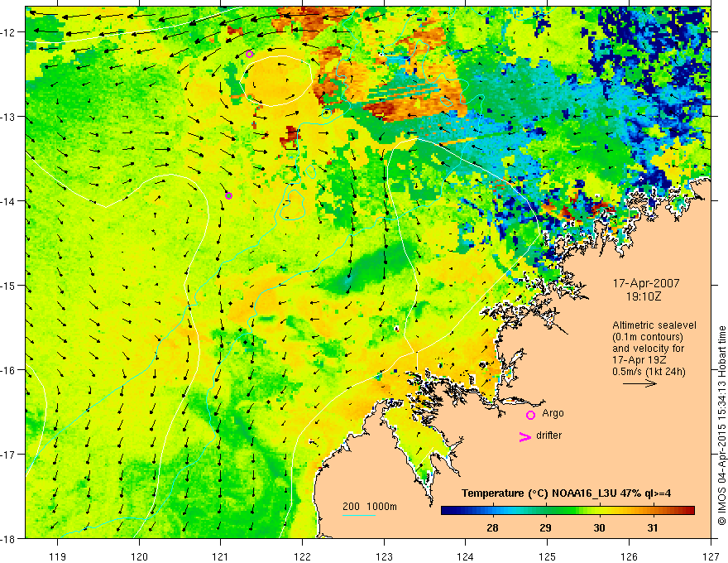The height and width of the screenshot is (563, 728).
Task: Click the magenta Argo circle in the legend
Action: pos(530,415)
